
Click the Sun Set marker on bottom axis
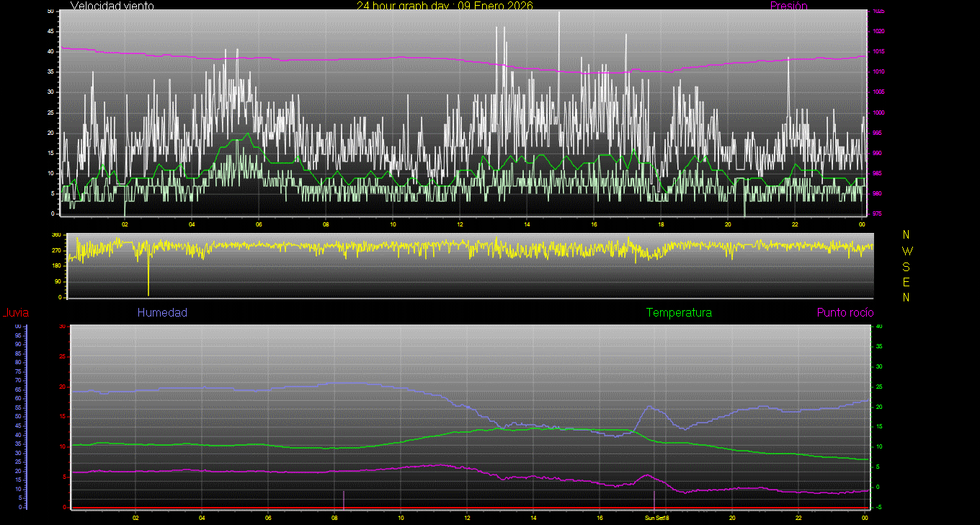pos(656,518)
